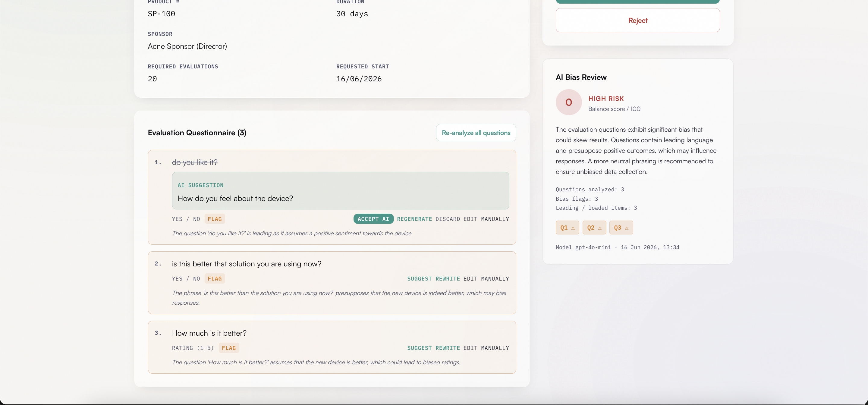Viewport: 868px width, 405px height.
Task: Click the struck-through 'do you like it?' text
Action: pyautogui.click(x=195, y=162)
